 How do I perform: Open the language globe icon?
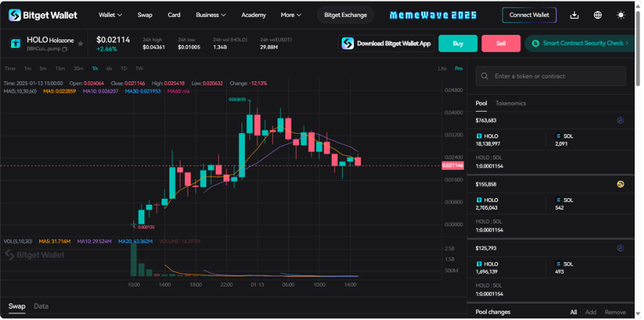click(x=598, y=15)
